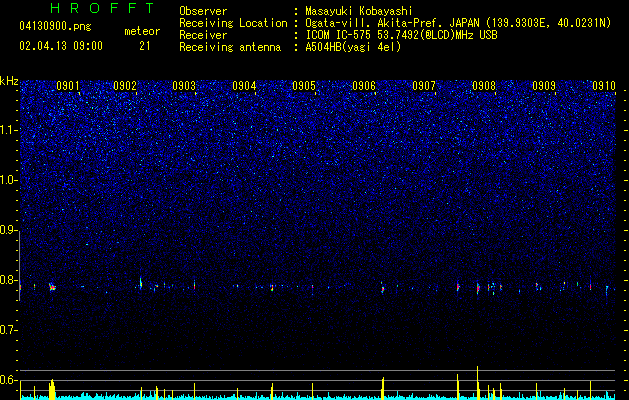This screenshot has width=629, height=400.
Task: Click the date stamp 02.04.13 09:00
Action: point(61,46)
